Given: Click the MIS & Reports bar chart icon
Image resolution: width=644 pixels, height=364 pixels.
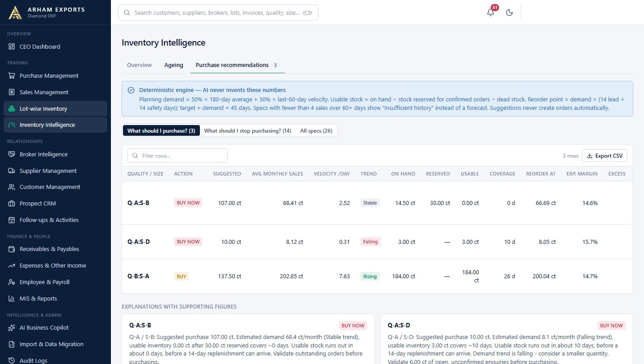Looking at the screenshot, I should pos(12,298).
